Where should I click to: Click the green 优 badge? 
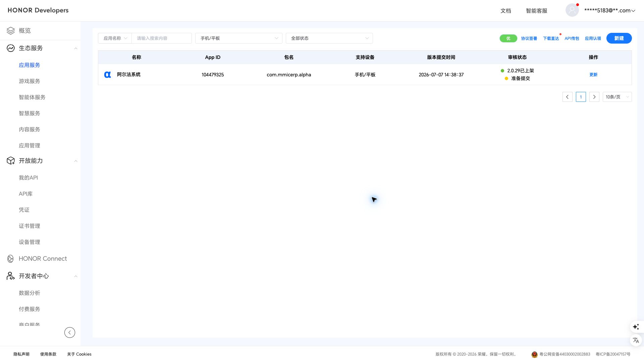[x=508, y=38]
